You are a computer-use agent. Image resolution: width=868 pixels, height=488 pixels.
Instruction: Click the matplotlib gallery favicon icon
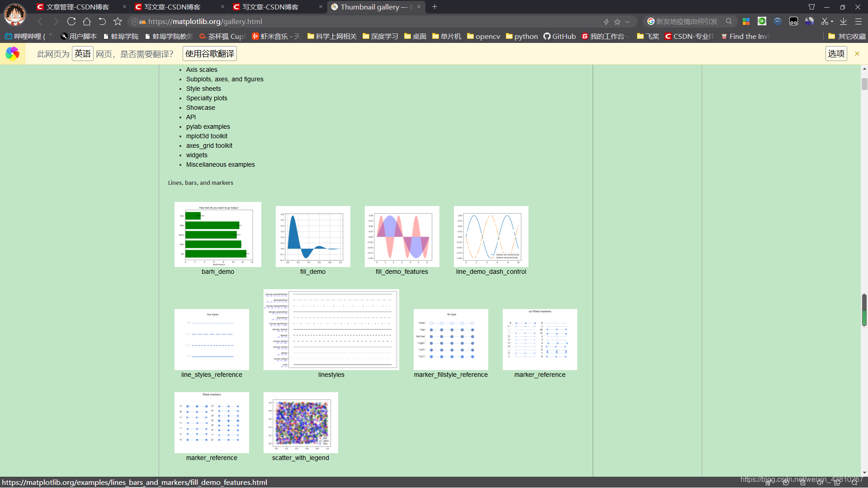335,7
